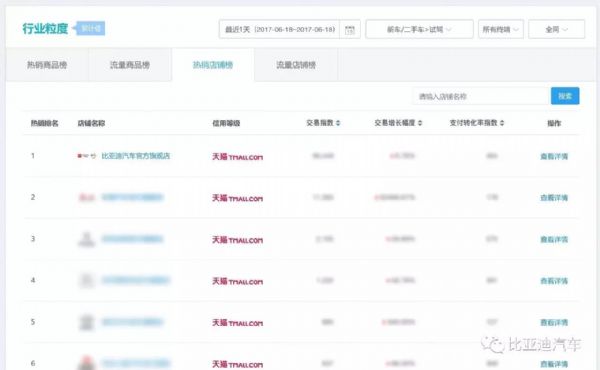Viewport: 600px width, 370px height.
Task: Click the 支付转化率指数 value in rank 3 row
Action: [492, 239]
